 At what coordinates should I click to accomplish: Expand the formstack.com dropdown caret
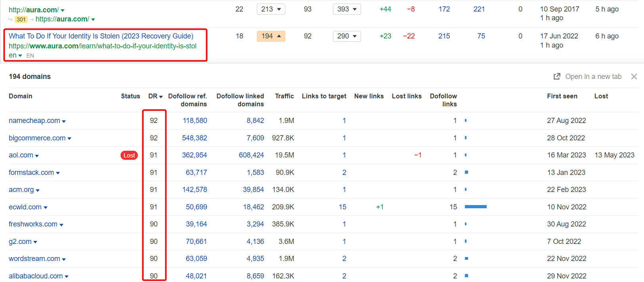tap(58, 173)
